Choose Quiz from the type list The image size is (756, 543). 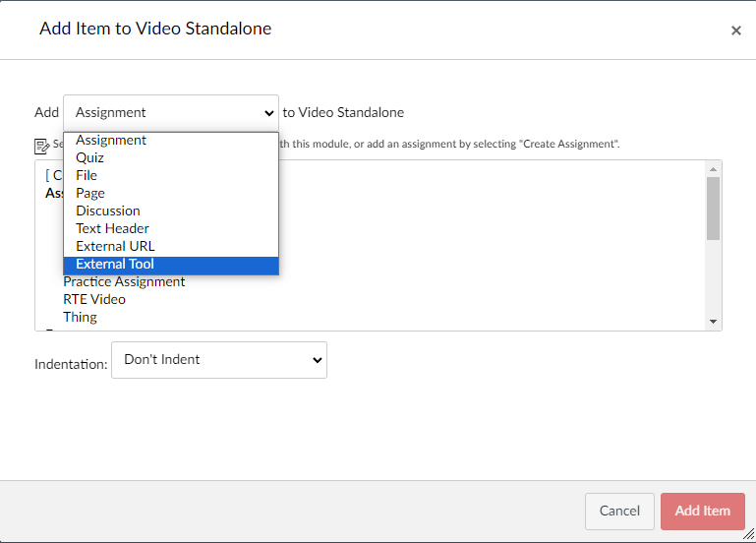click(171, 157)
